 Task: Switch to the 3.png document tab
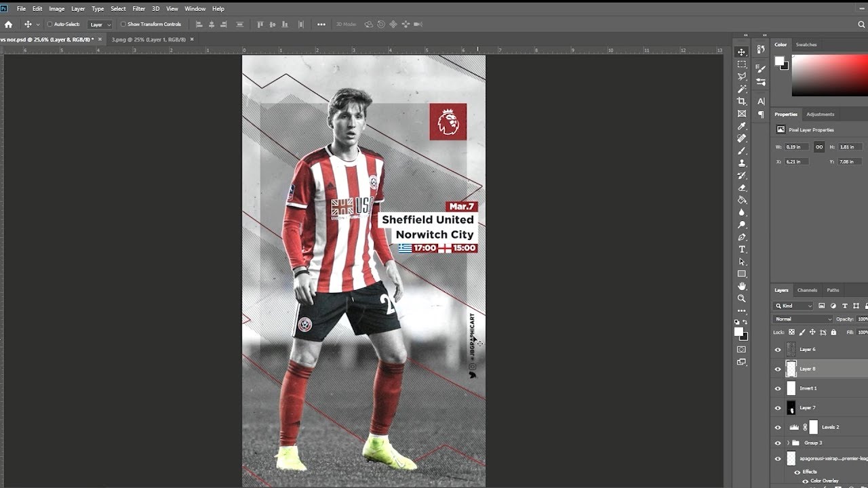pyautogui.click(x=149, y=39)
